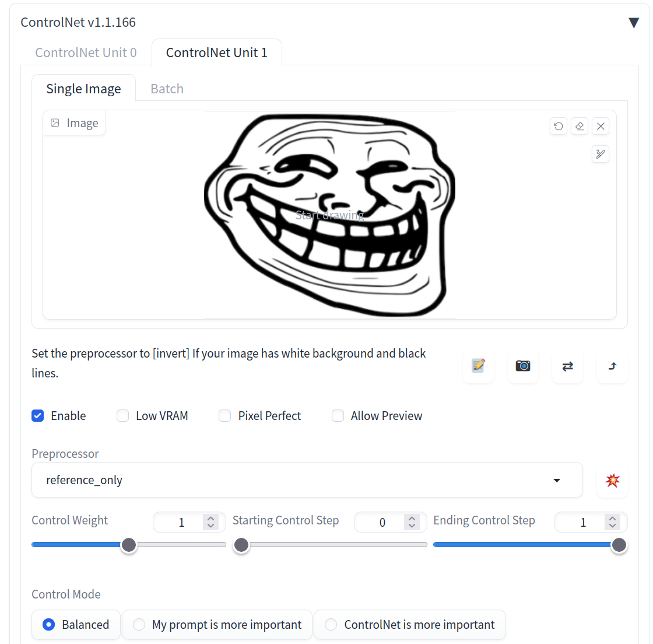Click the troll face image on canvas
Screen dimensions: 653x644
pyautogui.click(x=330, y=215)
